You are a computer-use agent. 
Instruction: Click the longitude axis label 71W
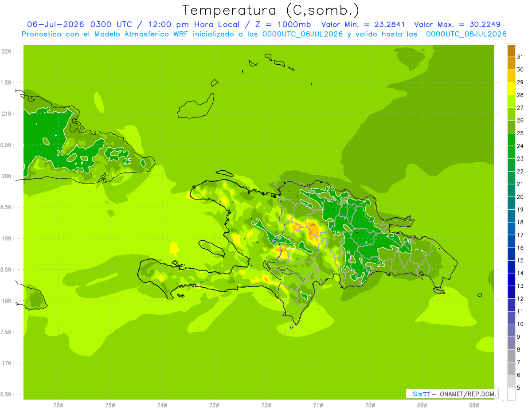(318, 405)
